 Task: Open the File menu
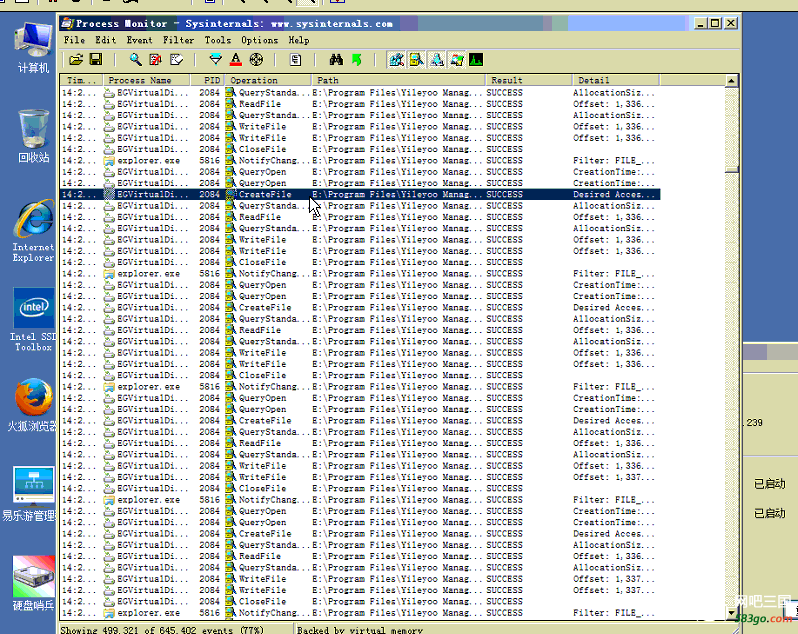[x=74, y=40]
